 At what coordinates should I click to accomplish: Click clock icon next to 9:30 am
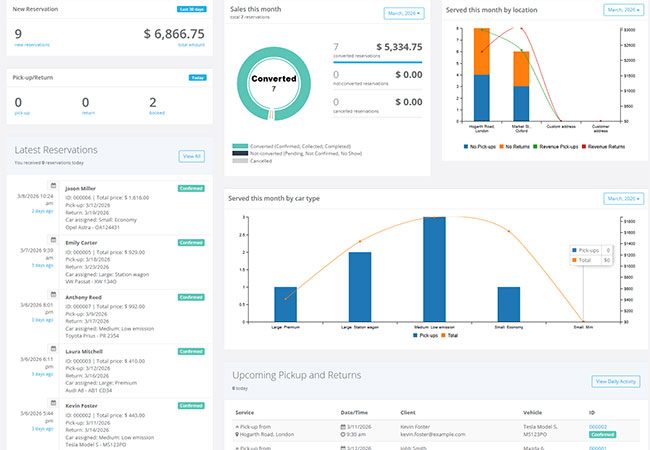click(x=343, y=434)
